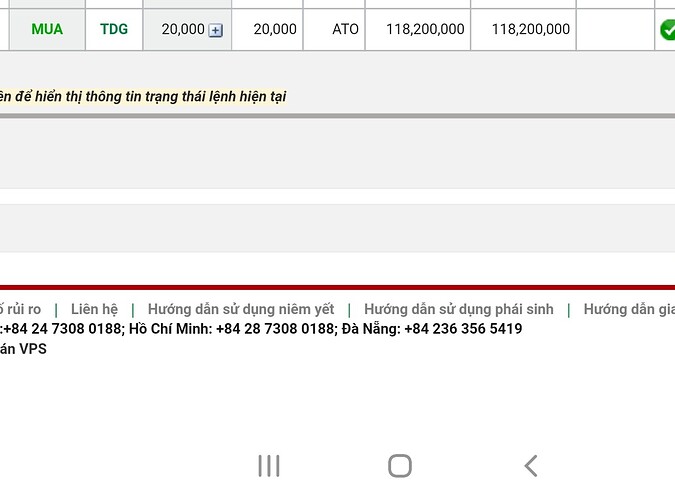
Task: Open the Liên hệ link
Action: (94, 309)
